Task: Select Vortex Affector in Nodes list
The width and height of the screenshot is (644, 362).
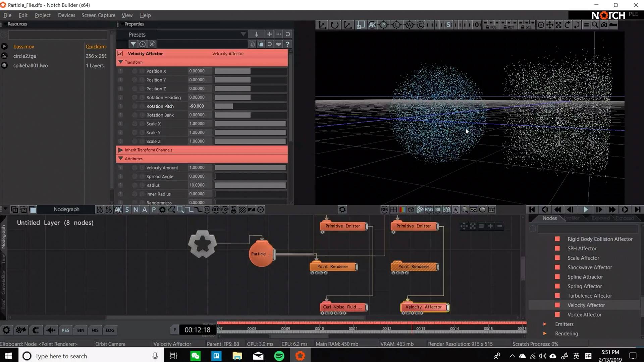Action: (x=584, y=315)
